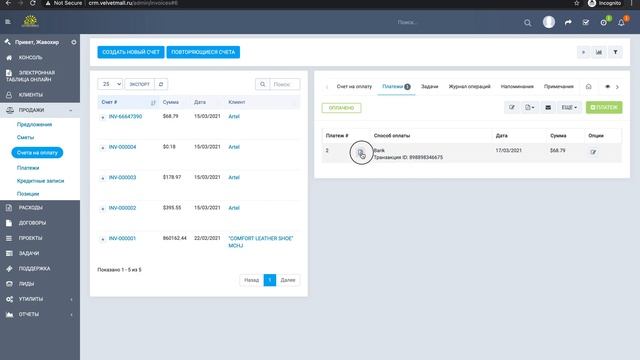The height and width of the screenshot is (360, 640).
Task: Focus the table Поиск search field
Action: (285, 84)
